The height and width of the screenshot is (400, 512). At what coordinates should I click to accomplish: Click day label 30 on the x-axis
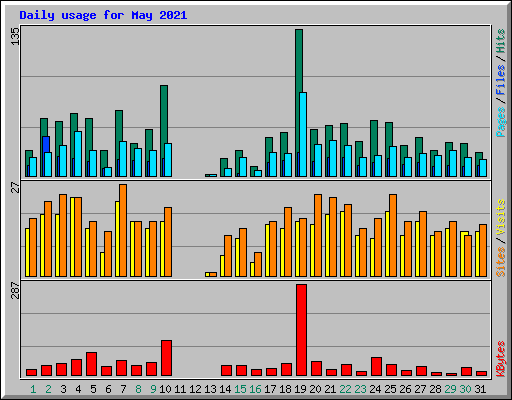(465, 389)
